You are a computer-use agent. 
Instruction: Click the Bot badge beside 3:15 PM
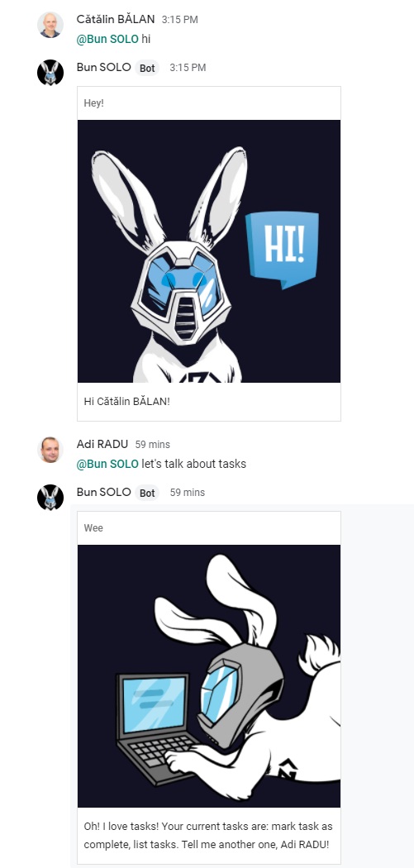click(147, 68)
